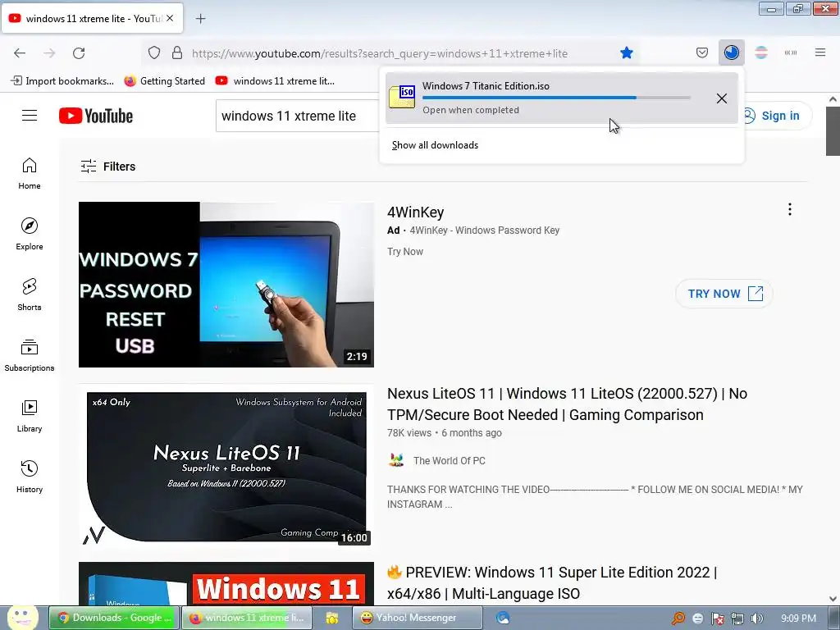Image resolution: width=840 pixels, height=630 pixels.
Task: Open the Nexus LiteOS 11 video thumbnail
Action: (x=226, y=468)
